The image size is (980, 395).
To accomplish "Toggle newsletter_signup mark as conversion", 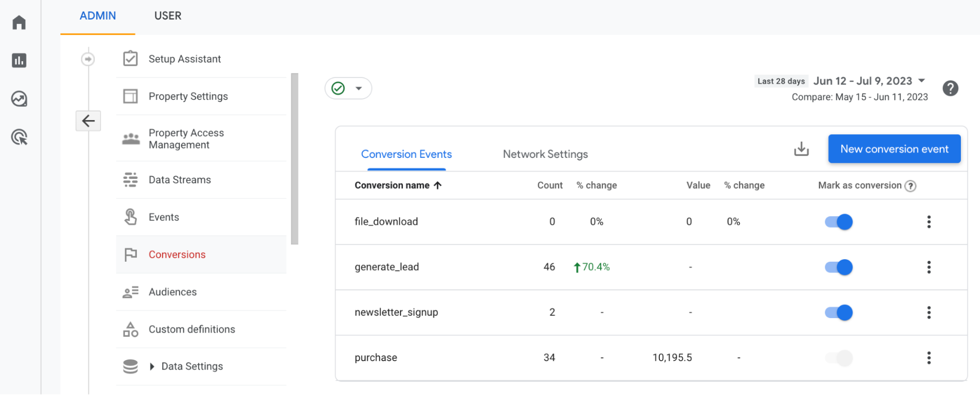I will click(x=838, y=313).
